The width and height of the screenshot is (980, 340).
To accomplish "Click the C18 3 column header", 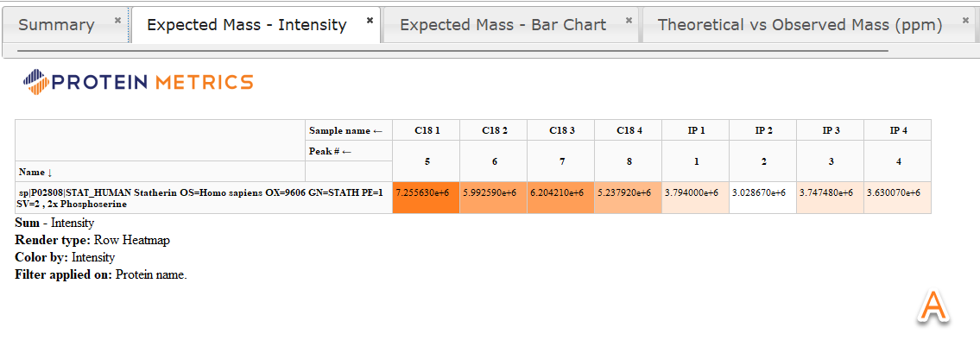I will [561, 130].
